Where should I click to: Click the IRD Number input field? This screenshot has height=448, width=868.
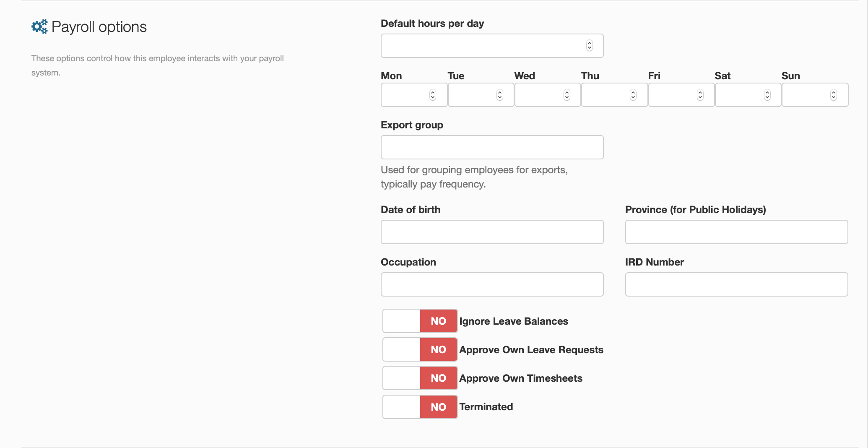[x=736, y=284]
